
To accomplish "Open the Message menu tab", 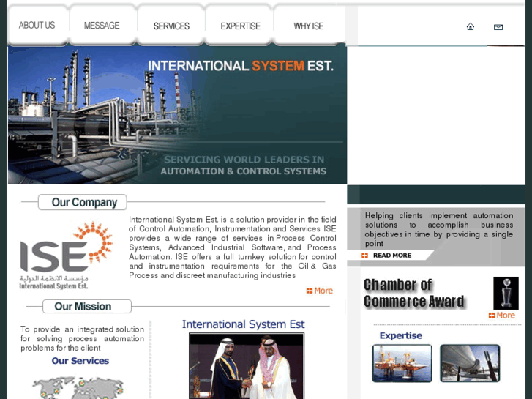I will [102, 26].
